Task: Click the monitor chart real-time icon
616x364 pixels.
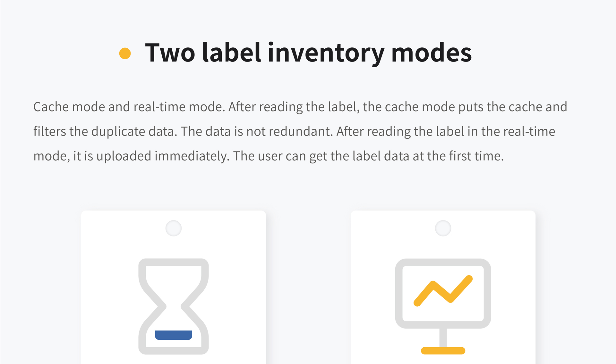Action: [443, 306]
